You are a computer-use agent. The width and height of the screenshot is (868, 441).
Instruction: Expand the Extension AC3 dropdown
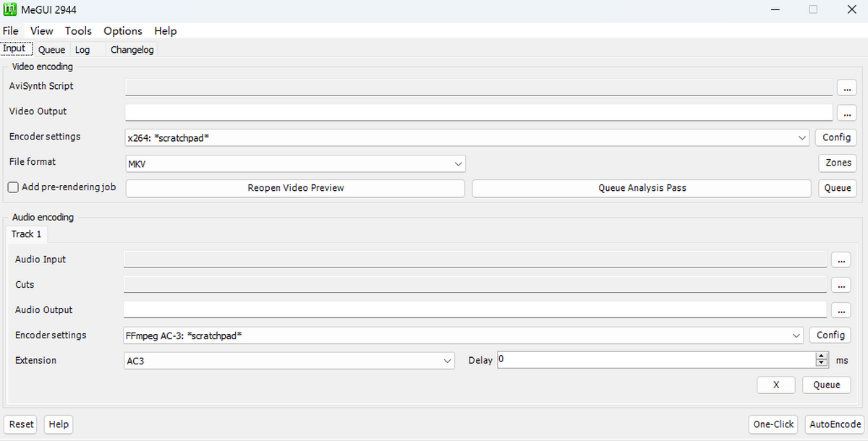point(448,361)
